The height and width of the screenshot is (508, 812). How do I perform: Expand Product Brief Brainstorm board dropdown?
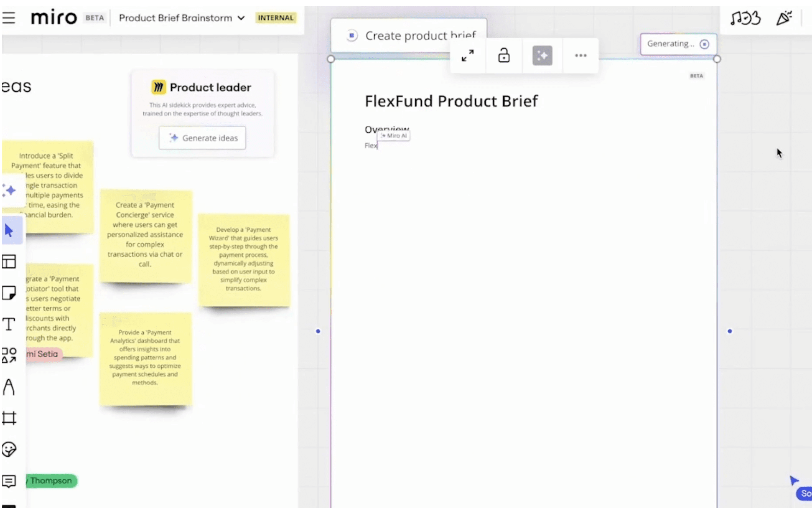tap(241, 18)
